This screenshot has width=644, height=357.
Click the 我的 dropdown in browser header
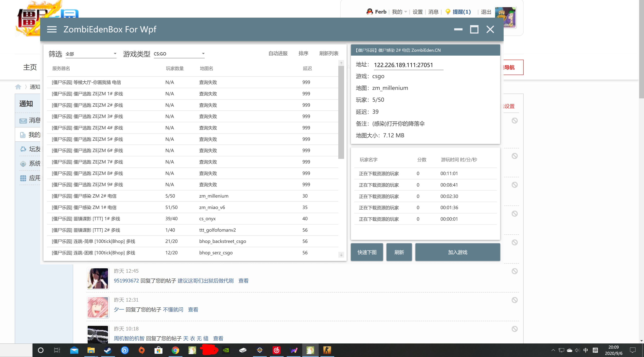tap(399, 12)
